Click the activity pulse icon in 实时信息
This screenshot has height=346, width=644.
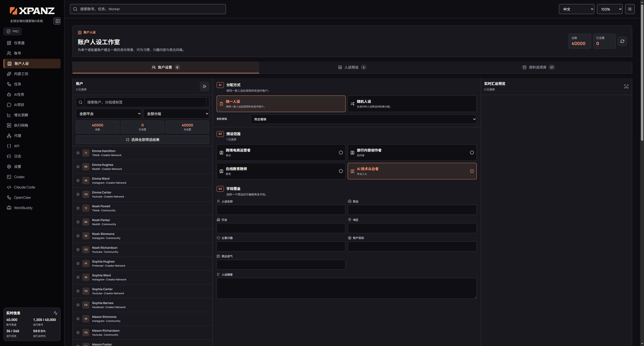(56, 313)
